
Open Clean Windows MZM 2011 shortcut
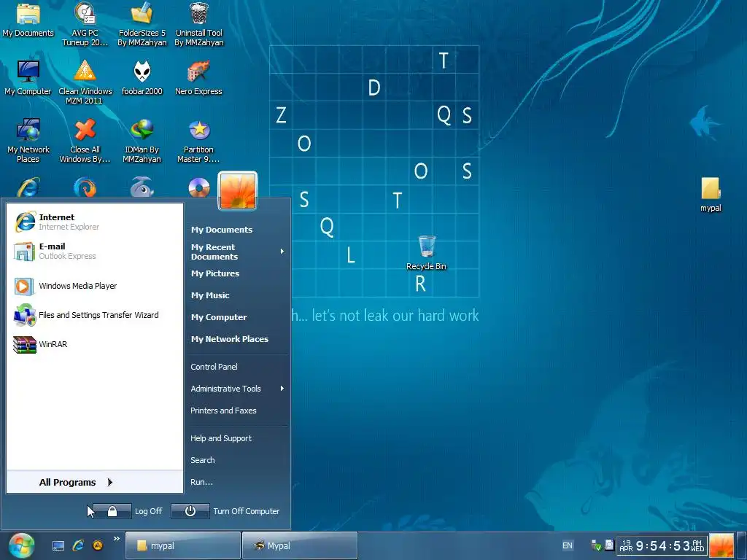coord(85,82)
